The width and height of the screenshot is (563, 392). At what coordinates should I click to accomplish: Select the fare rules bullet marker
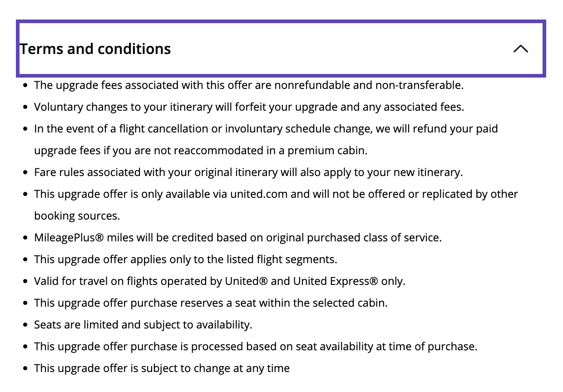click(x=25, y=172)
